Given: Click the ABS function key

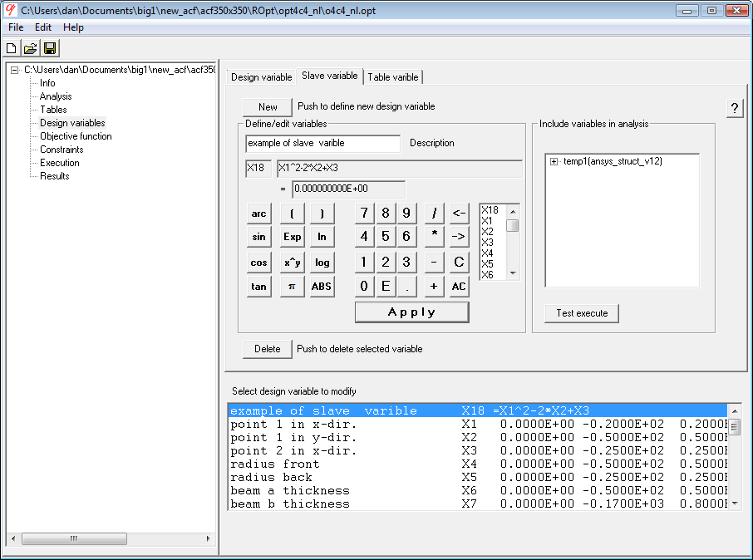Looking at the screenshot, I should 322,287.
